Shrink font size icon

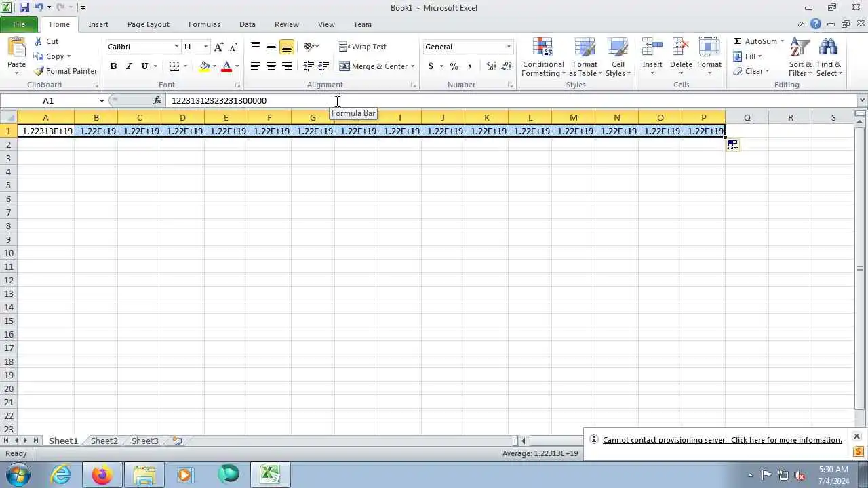[233, 47]
